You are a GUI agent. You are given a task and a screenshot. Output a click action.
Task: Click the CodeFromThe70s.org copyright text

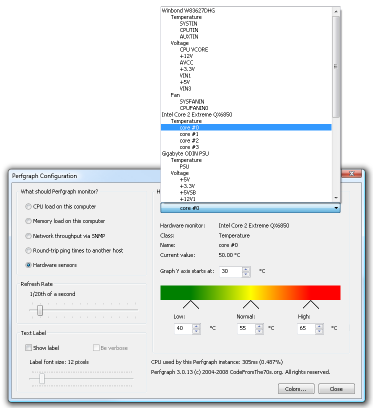coord(240,372)
